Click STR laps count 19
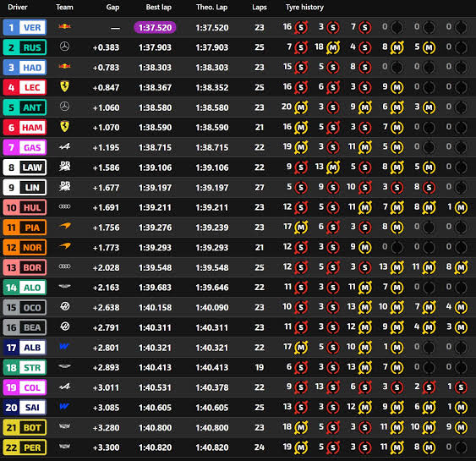 pyautogui.click(x=260, y=367)
